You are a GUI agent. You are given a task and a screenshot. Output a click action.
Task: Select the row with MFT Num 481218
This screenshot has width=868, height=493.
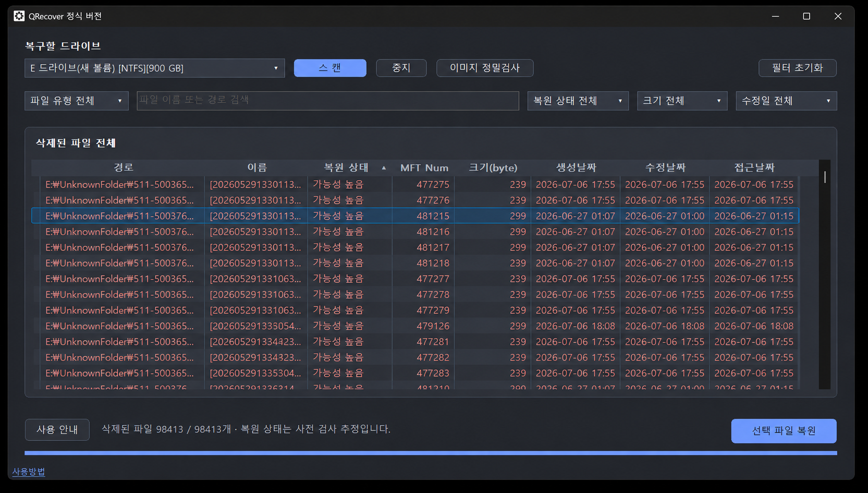tap(415, 263)
